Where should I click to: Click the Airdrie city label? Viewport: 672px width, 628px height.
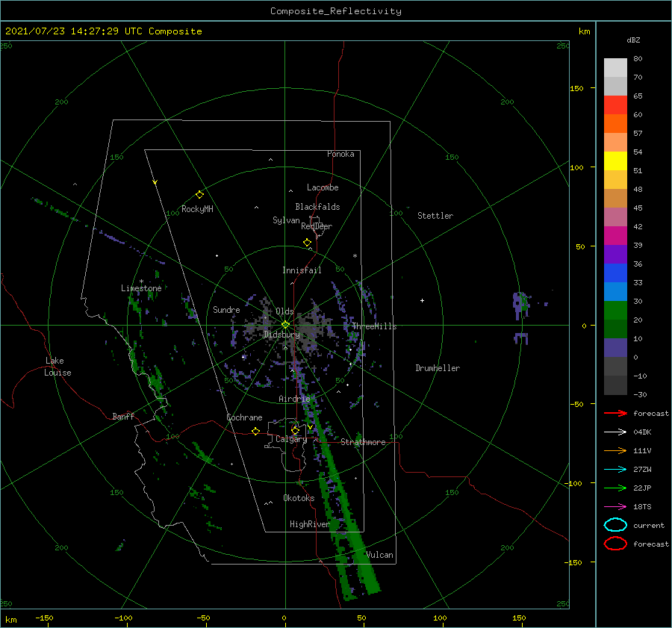tap(294, 399)
